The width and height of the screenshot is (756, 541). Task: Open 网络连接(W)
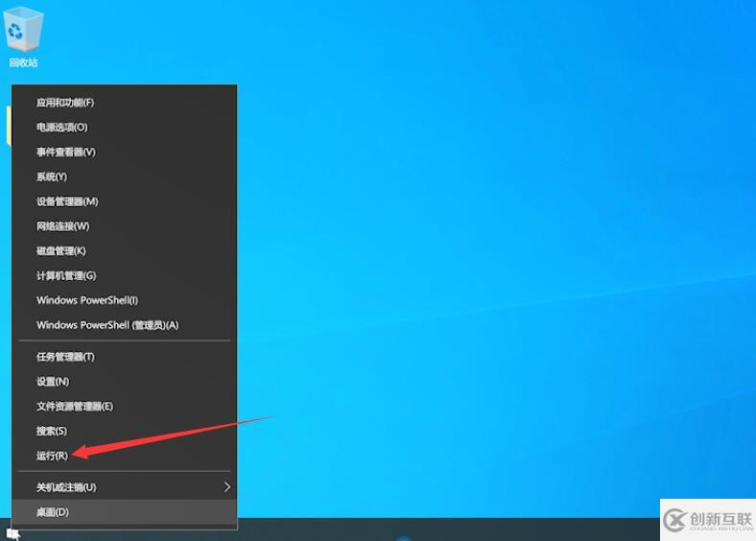(125, 226)
